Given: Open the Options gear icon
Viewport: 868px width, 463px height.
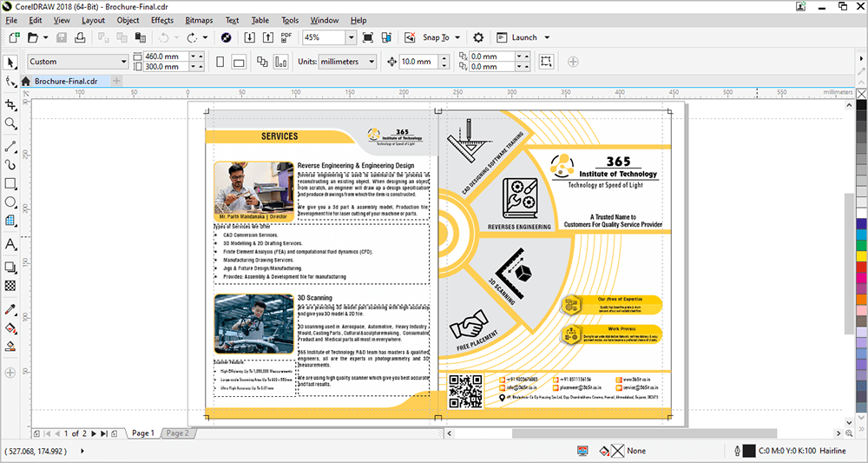Looking at the screenshot, I should [478, 37].
